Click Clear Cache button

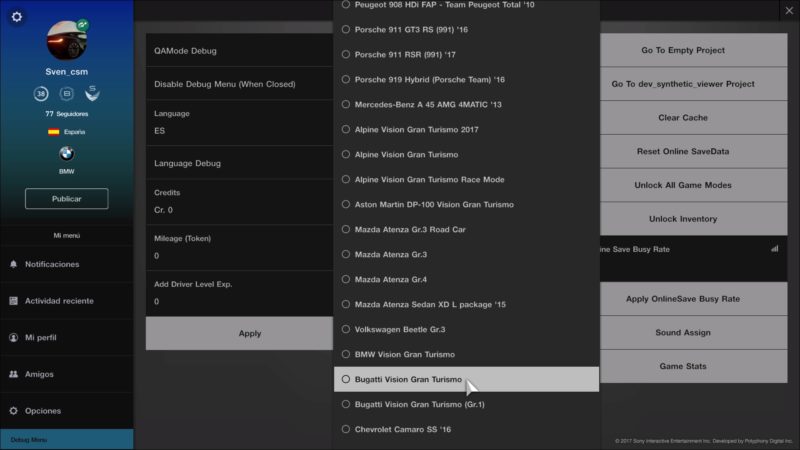(x=693, y=117)
